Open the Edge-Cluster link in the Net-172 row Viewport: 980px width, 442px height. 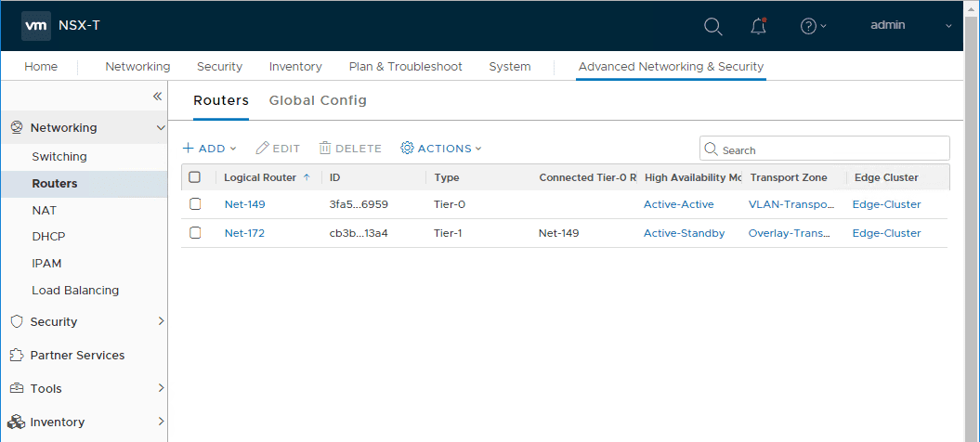(886, 233)
